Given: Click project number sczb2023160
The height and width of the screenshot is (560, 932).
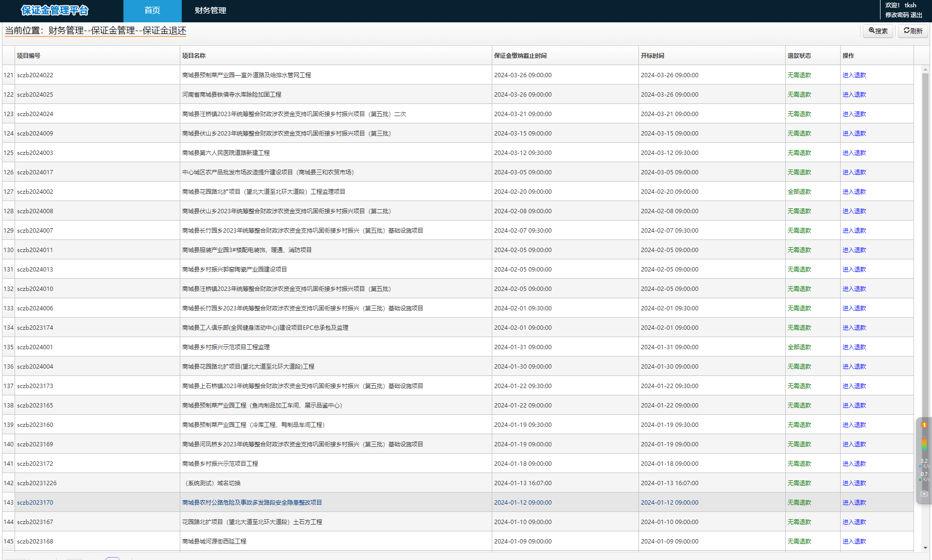Looking at the screenshot, I should [35, 425].
